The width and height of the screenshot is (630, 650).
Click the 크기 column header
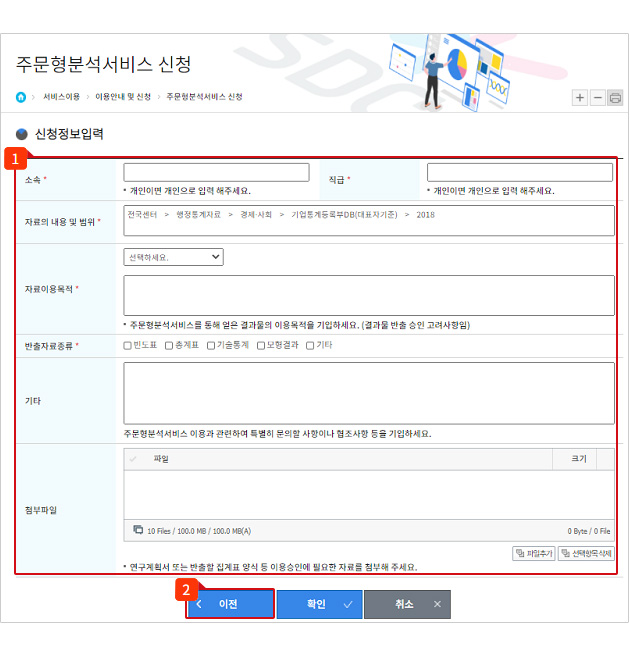(579, 458)
